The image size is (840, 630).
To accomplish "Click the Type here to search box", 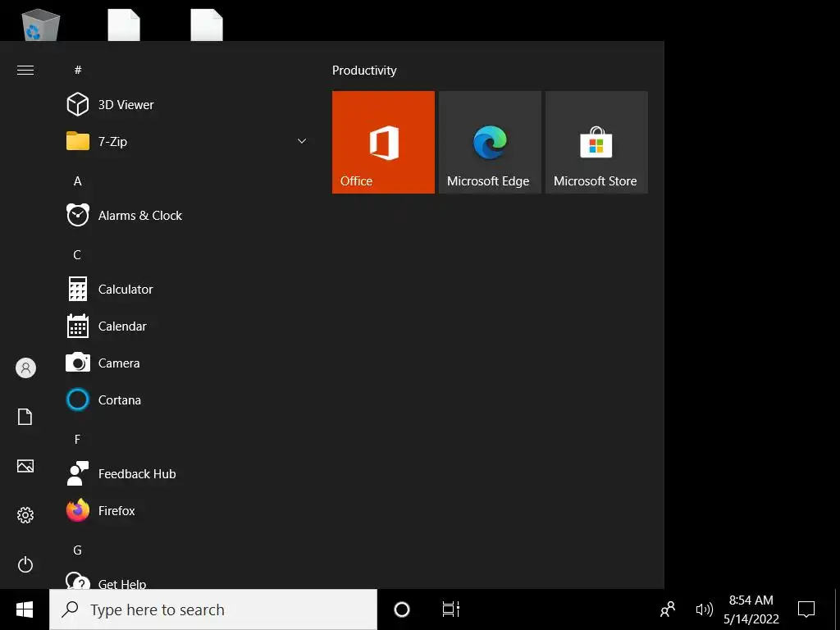I will pyautogui.click(x=213, y=609).
